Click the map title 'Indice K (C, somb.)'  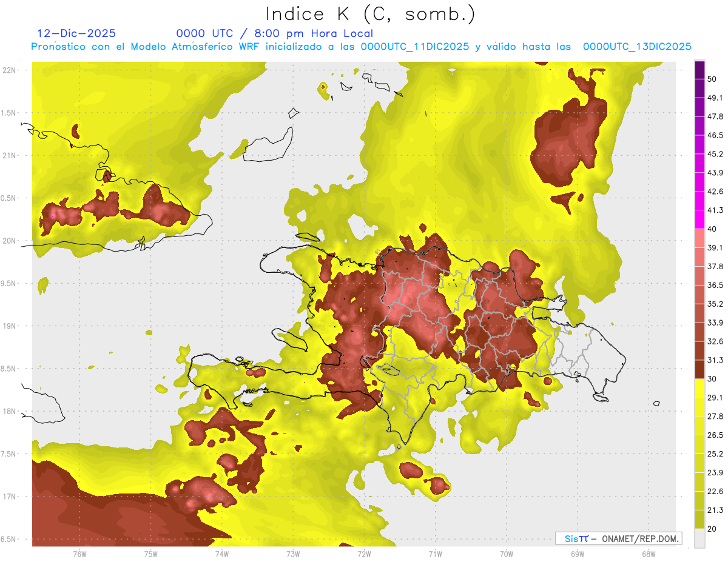tap(371, 15)
